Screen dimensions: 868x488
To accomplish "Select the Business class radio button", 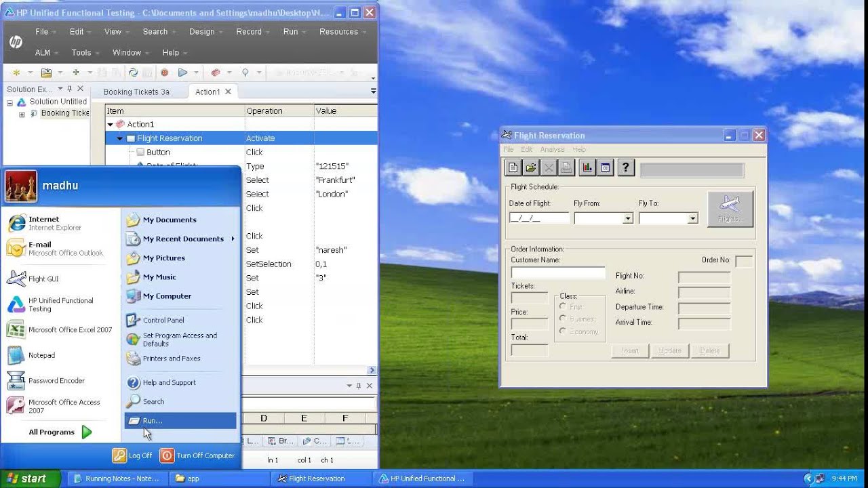I will pyautogui.click(x=563, y=319).
